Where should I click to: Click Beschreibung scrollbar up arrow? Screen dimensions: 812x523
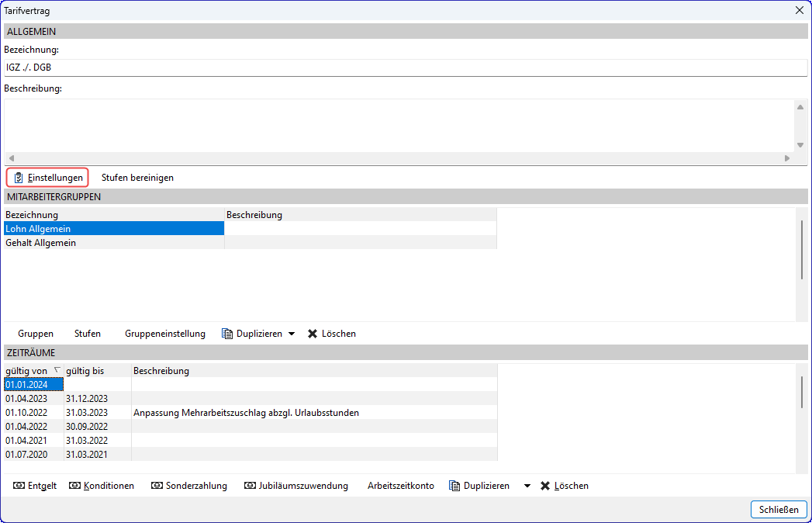click(x=800, y=107)
